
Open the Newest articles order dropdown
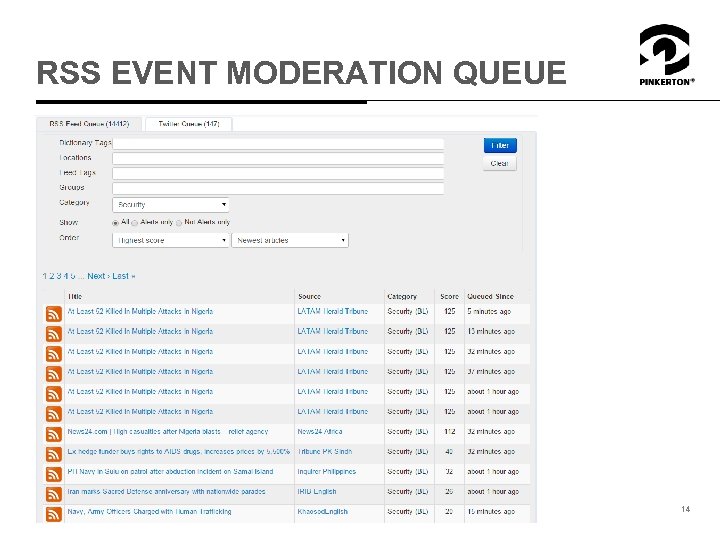pyautogui.click(x=290, y=240)
